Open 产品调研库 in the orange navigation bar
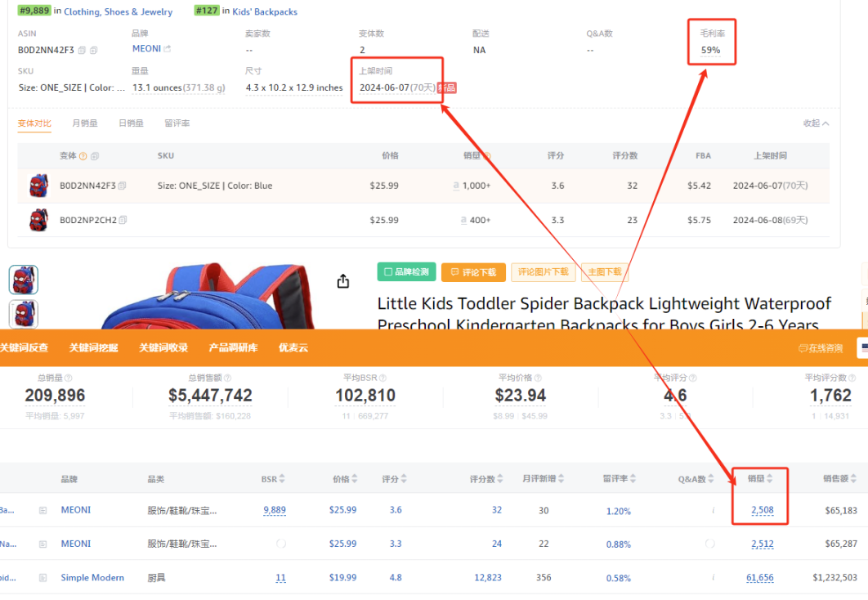This screenshot has width=868, height=600. (233, 347)
